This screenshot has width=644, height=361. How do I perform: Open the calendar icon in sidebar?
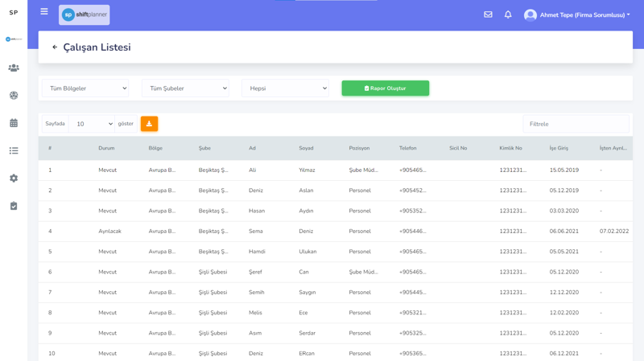tap(14, 123)
